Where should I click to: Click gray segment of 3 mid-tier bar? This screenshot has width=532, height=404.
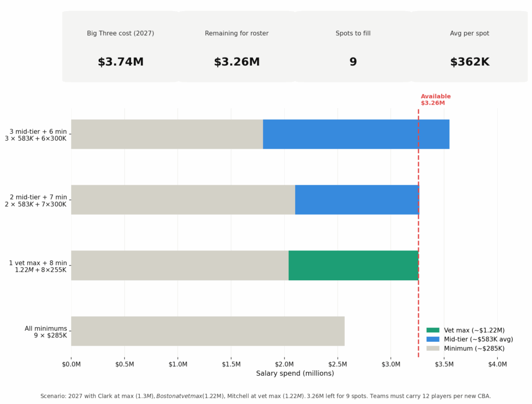coord(167,134)
